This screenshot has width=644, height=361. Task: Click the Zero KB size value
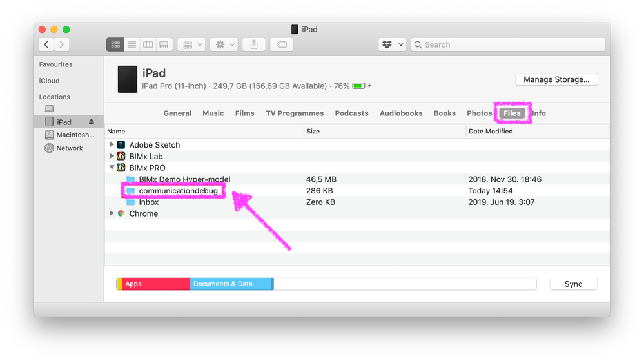tap(320, 202)
